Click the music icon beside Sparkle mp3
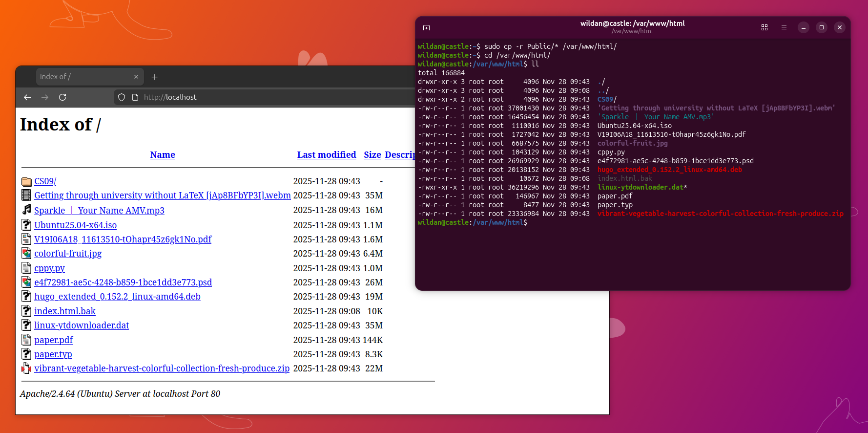The height and width of the screenshot is (433, 868). click(x=26, y=210)
